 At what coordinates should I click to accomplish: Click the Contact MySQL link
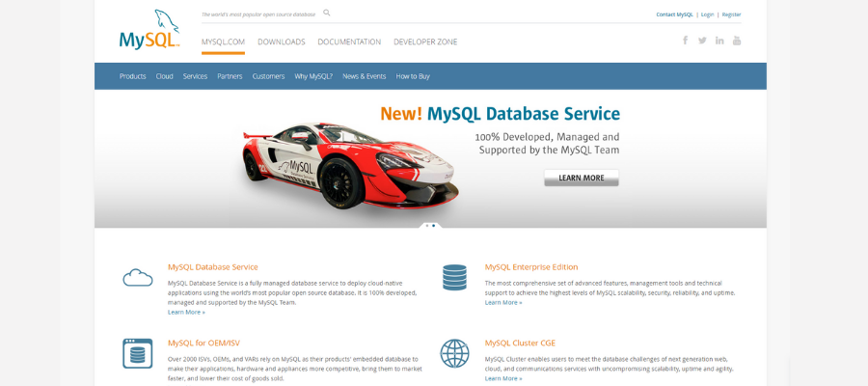674,14
